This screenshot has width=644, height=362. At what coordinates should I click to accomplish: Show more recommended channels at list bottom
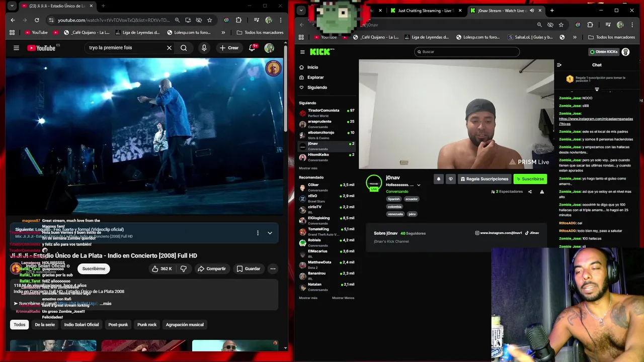click(x=308, y=298)
